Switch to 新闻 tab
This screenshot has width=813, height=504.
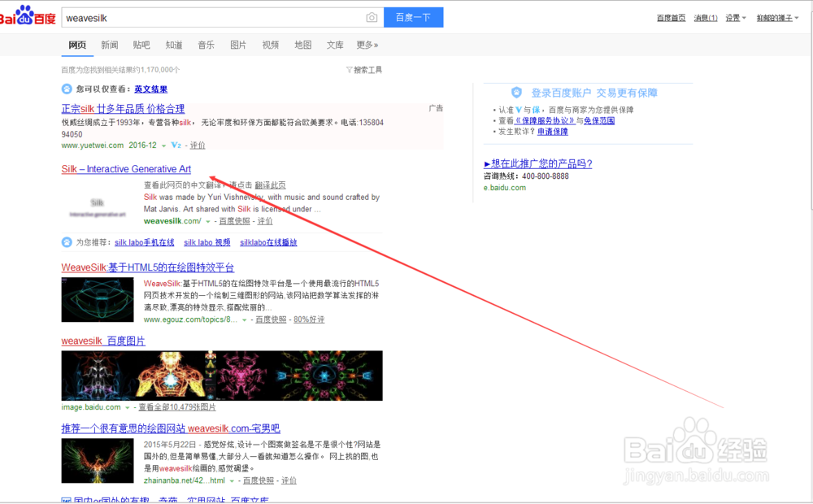[x=110, y=45]
